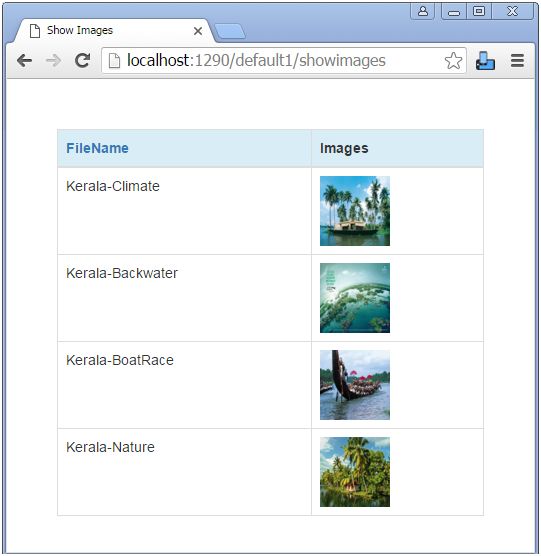Open a new tab

point(230,31)
